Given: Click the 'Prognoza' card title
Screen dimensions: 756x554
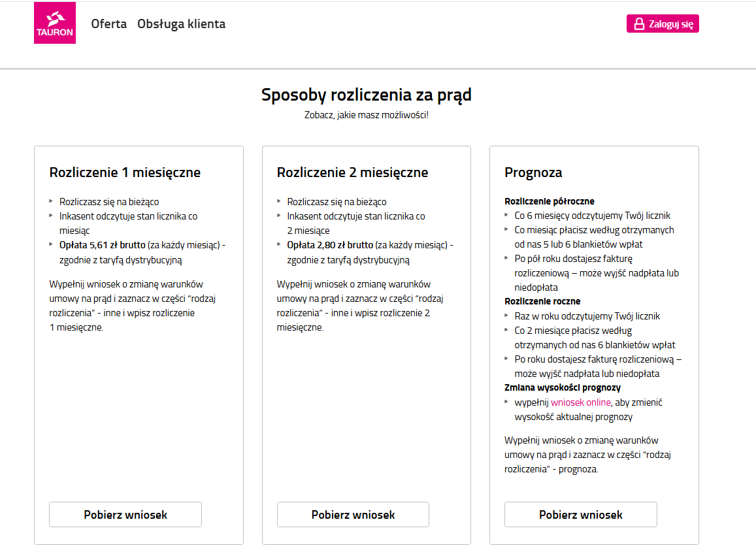Looking at the screenshot, I should point(533,173).
